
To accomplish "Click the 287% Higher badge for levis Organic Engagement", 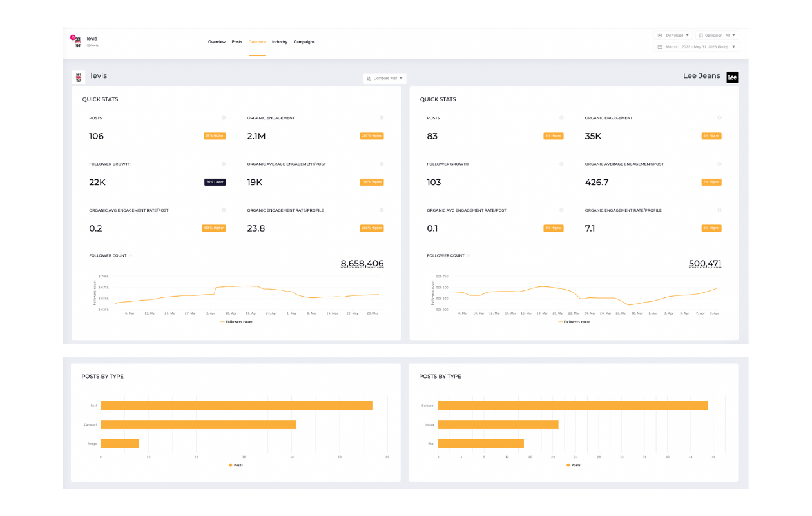I will [372, 136].
